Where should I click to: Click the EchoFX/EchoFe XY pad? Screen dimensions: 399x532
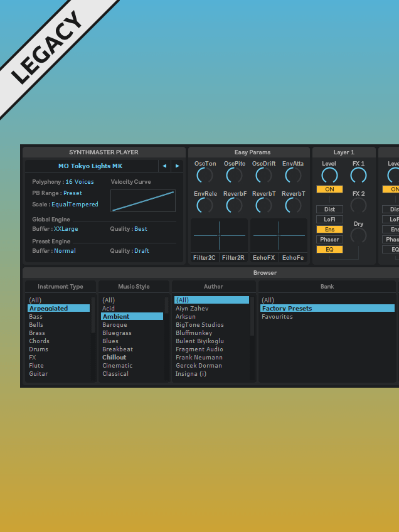[x=279, y=235]
